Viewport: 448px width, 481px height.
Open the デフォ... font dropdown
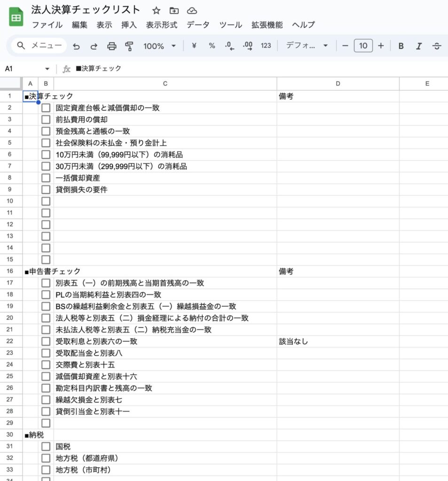coord(307,46)
